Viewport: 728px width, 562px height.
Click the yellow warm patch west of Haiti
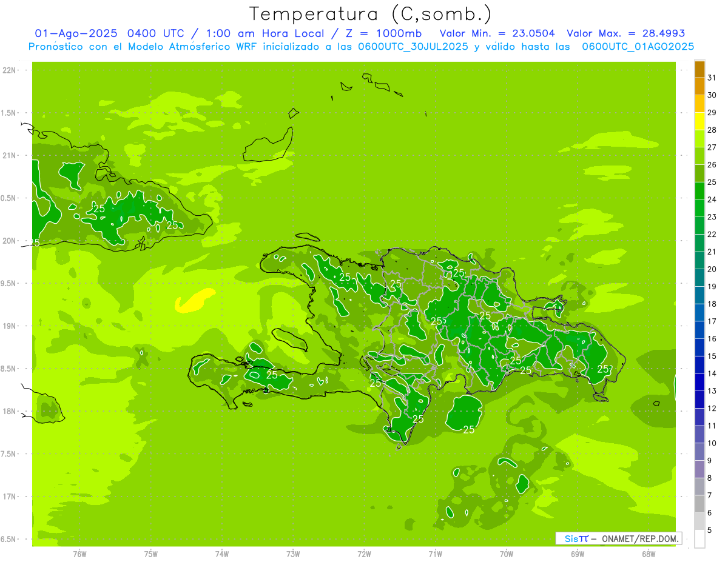[x=195, y=301]
